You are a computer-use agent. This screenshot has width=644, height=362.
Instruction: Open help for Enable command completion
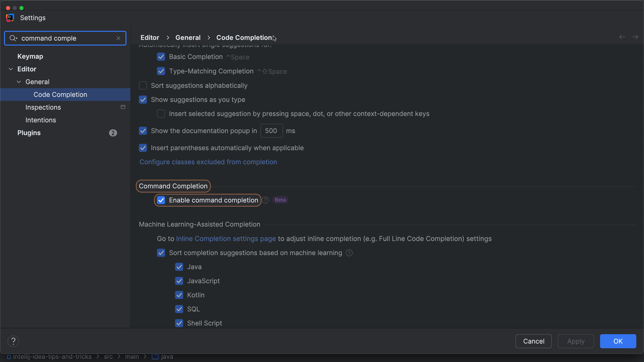click(x=265, y=200)
